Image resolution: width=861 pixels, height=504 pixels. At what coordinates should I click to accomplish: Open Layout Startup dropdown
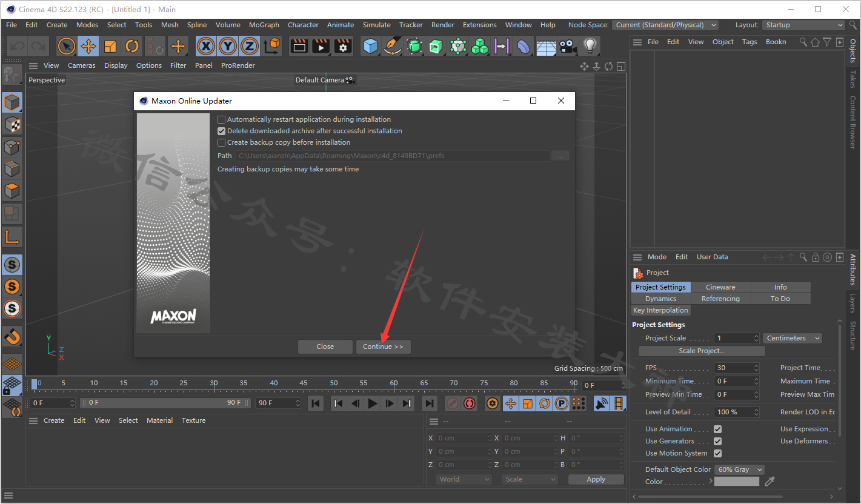point(803,25)
